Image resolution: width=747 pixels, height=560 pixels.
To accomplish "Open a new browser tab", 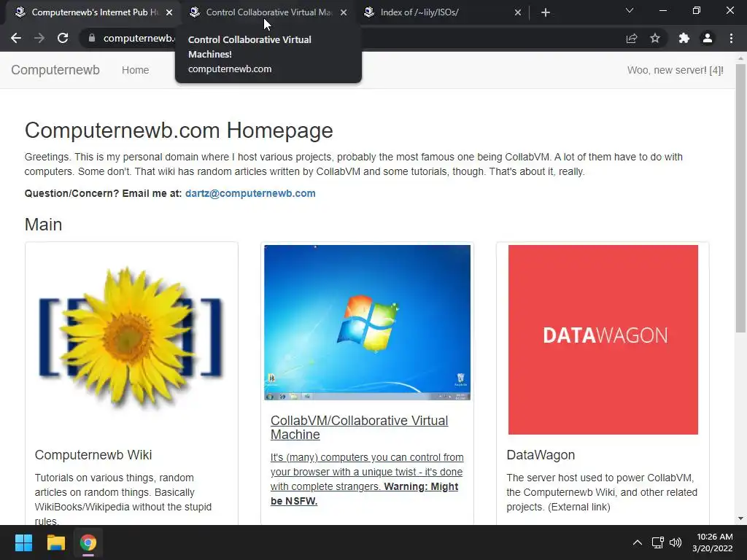I will (x=546, y=12).
